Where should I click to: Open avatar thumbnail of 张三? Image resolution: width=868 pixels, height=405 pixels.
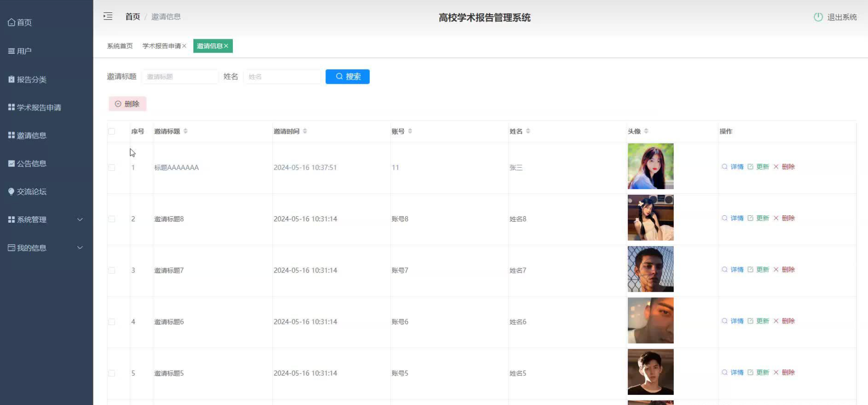tap(651, 166)
